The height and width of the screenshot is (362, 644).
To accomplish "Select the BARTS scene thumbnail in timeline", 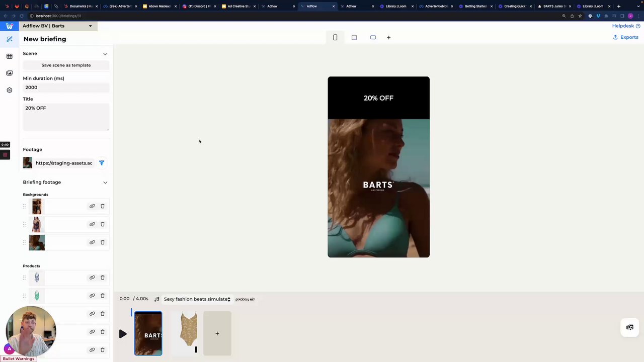I will coord(148,333).
